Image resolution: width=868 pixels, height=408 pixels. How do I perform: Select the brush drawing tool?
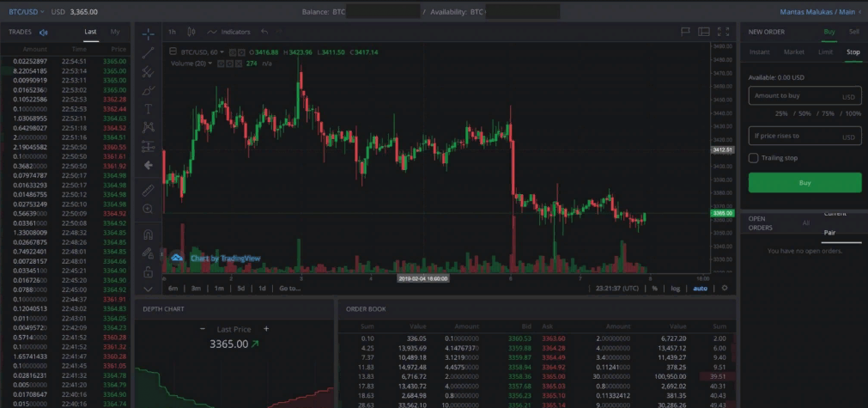pyautogui.click(x=148, y=90)
